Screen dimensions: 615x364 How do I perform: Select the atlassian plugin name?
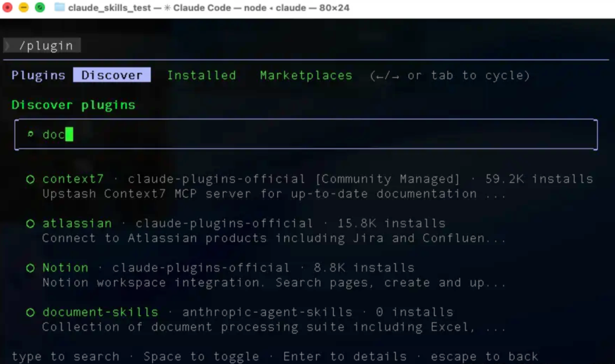(77, 223)
